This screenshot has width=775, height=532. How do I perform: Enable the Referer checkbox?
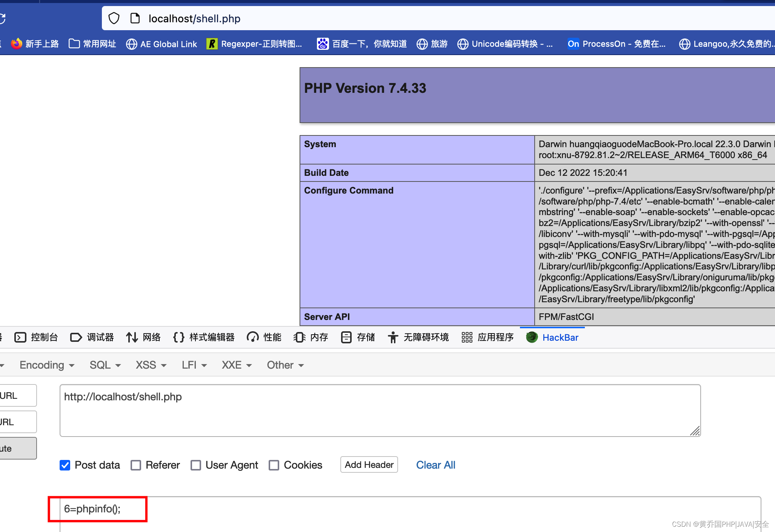[x=136, y=465]
